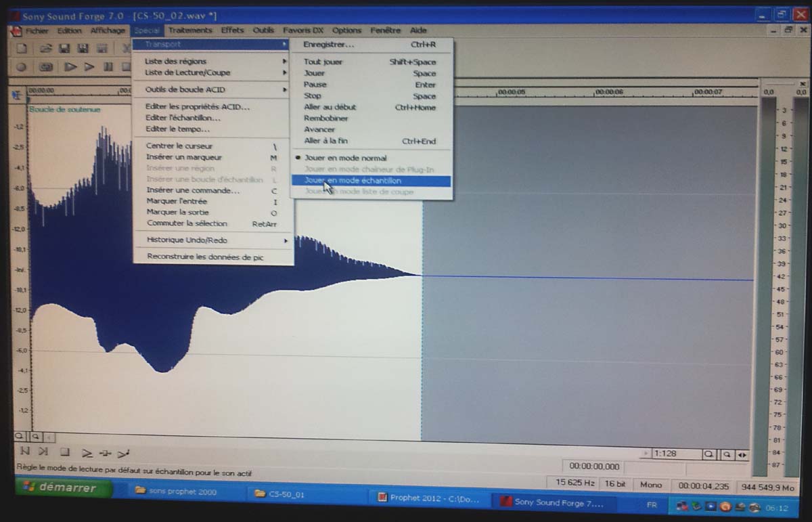Click the Mono channels status field

pyautogui.click(x=651, y=484)
